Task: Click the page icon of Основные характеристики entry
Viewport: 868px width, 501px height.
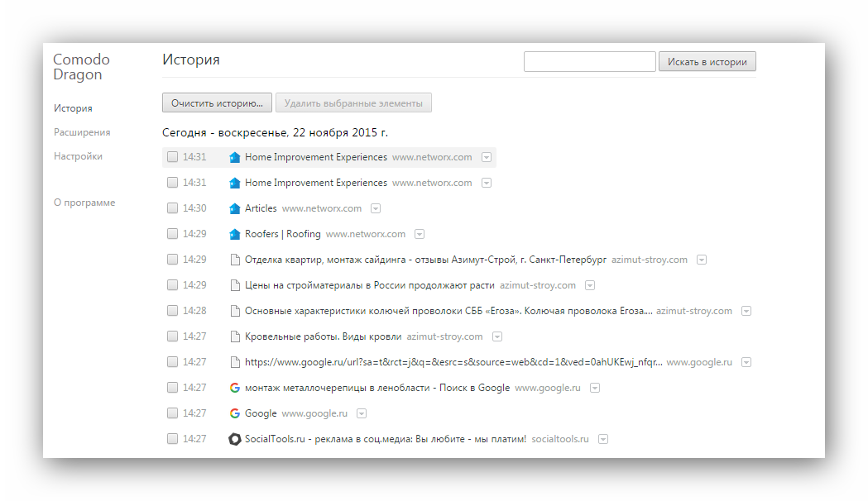Action: click(235, 311)
